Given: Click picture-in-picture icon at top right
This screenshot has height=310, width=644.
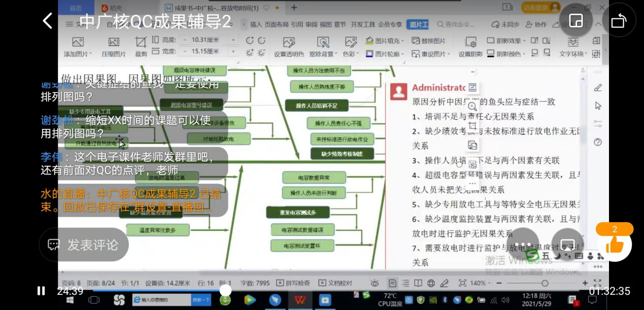Looking at the screenshot, I should pos(576,21).
